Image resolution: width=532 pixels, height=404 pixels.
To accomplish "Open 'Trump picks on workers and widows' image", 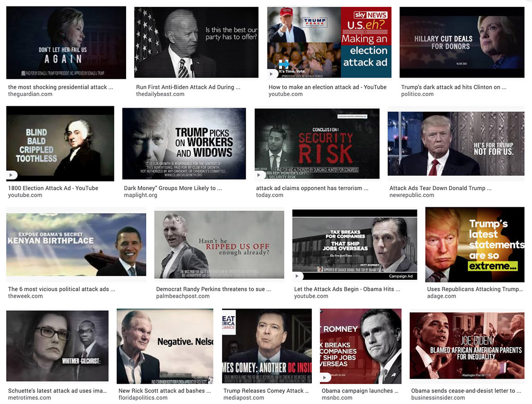I will pos(184,144).
